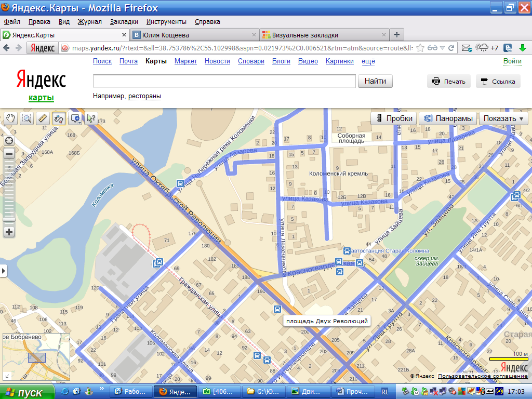Expand the left side panel arrow
The height and width of the screenshot is (399, 532).
pos(4,271)
